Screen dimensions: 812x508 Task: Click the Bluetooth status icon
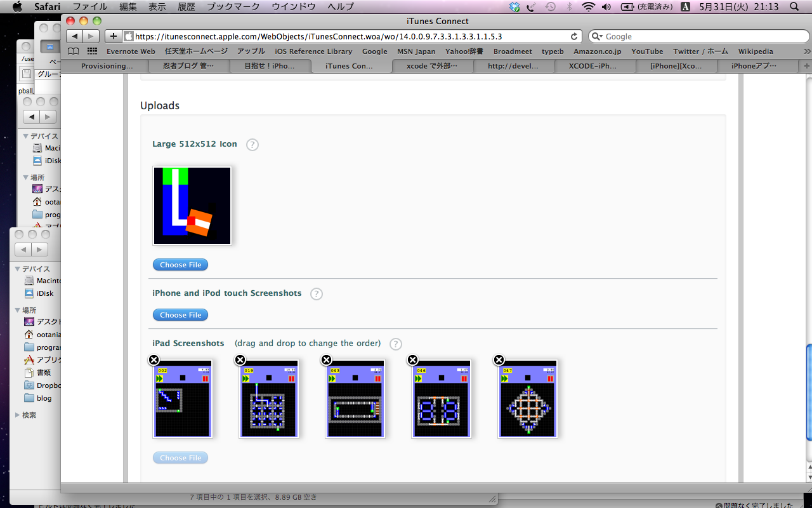(x=569, y=7)
